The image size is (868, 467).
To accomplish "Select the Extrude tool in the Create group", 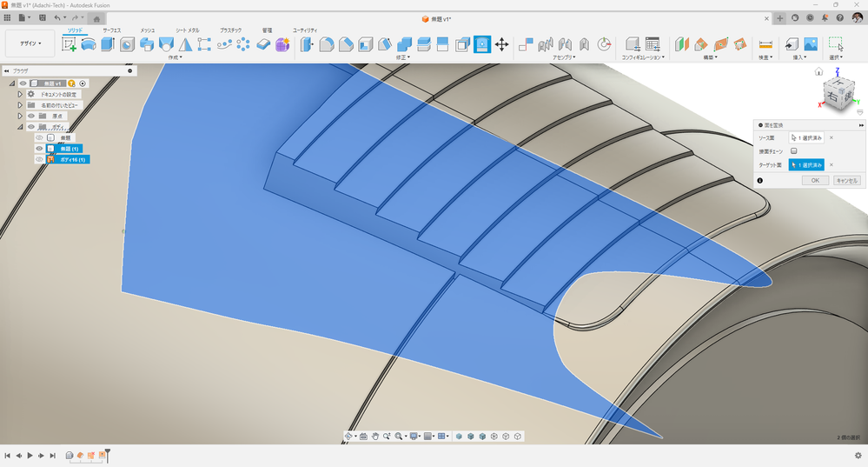I will click(108, 44).
